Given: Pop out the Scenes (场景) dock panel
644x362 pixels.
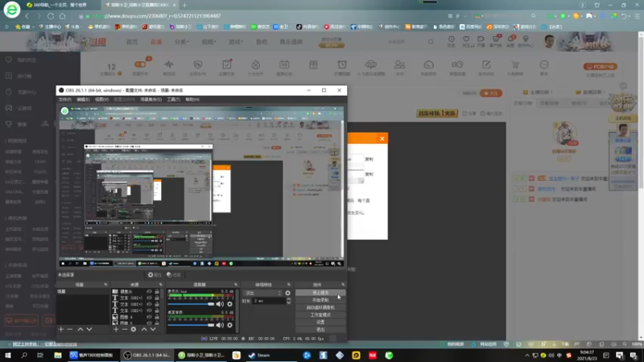Looking at the screenshot, I should coord(105,285).
